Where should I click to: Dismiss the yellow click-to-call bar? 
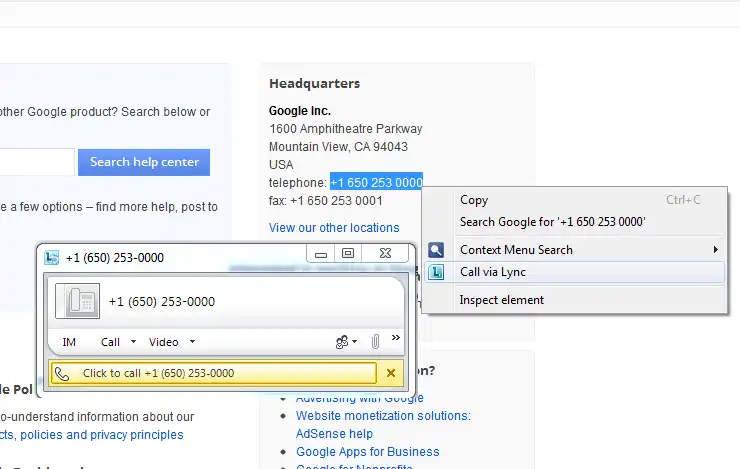tap(391, 373)
